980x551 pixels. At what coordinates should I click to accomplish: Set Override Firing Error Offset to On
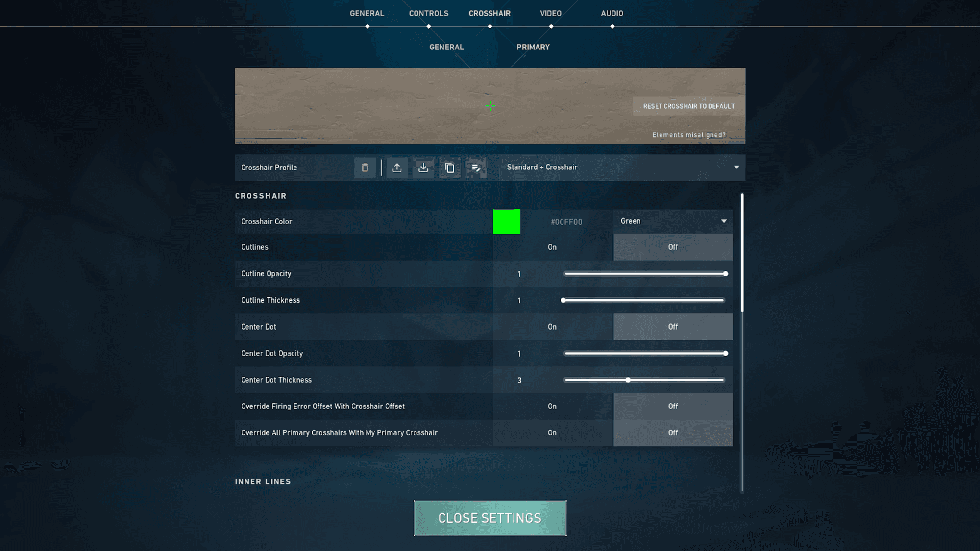click(553, 407)
